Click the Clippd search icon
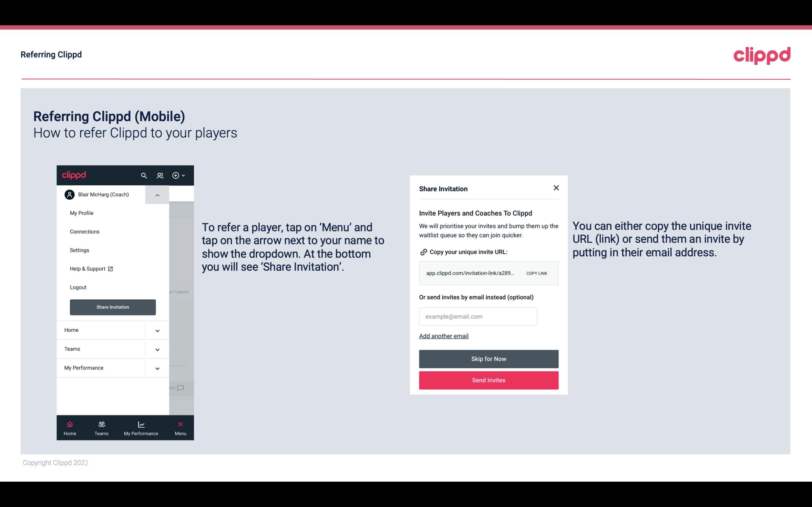The image size is (812, 507). tap(144, 175)
